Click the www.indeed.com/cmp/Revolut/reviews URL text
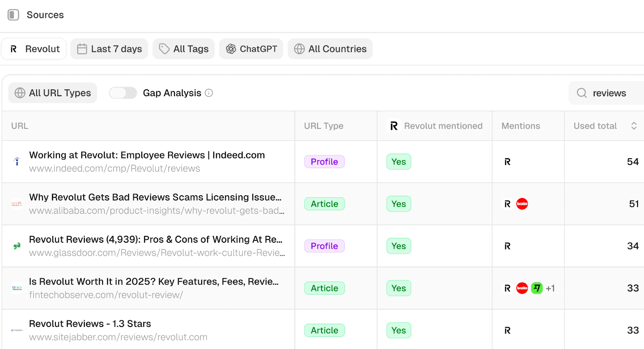Image resolution: width=644 pixels, height=349 pixels. click(x=114, y=169)
